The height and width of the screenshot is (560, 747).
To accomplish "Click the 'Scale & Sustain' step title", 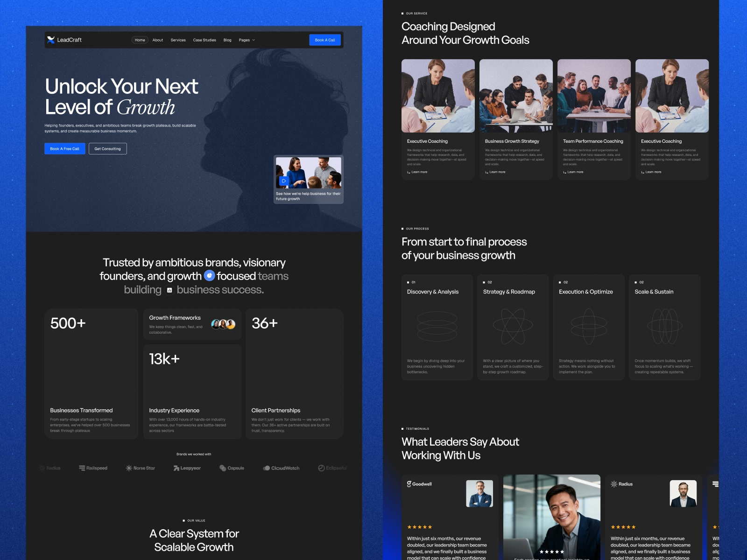I will point(654,292).
